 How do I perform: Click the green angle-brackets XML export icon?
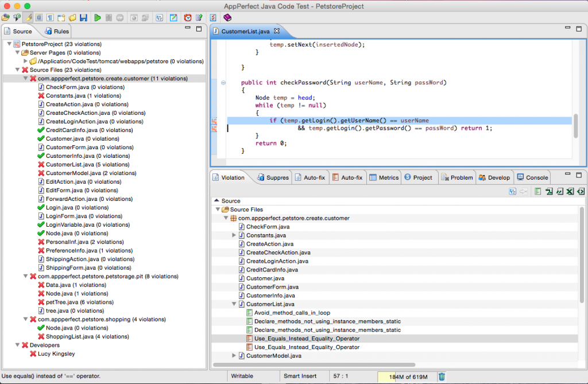point(581,191)
